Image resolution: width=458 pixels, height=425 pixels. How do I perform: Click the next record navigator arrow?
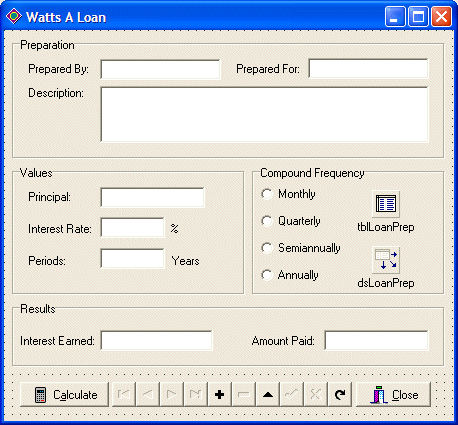pyautogui.click(x=172, y=395)
